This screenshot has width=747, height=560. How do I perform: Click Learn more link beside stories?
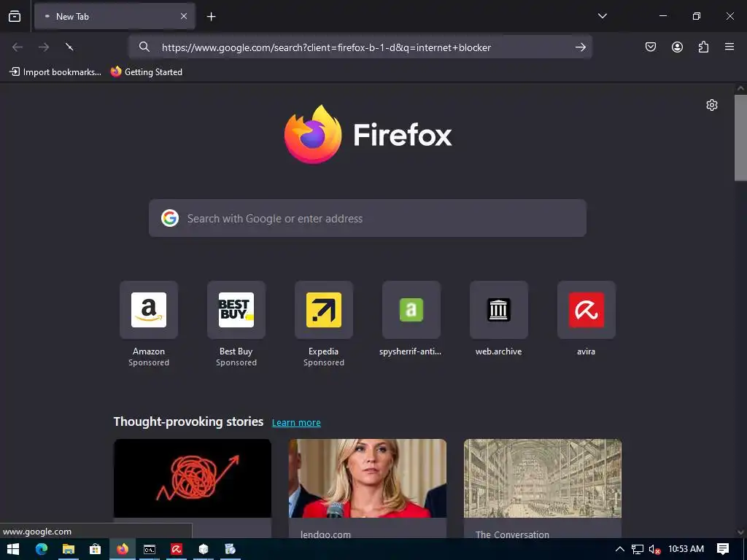(296, 422)
